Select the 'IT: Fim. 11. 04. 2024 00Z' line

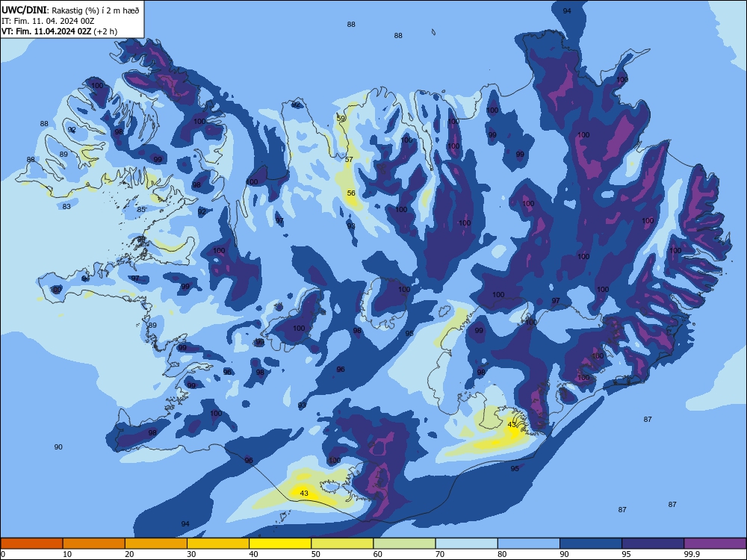point(48,21)
